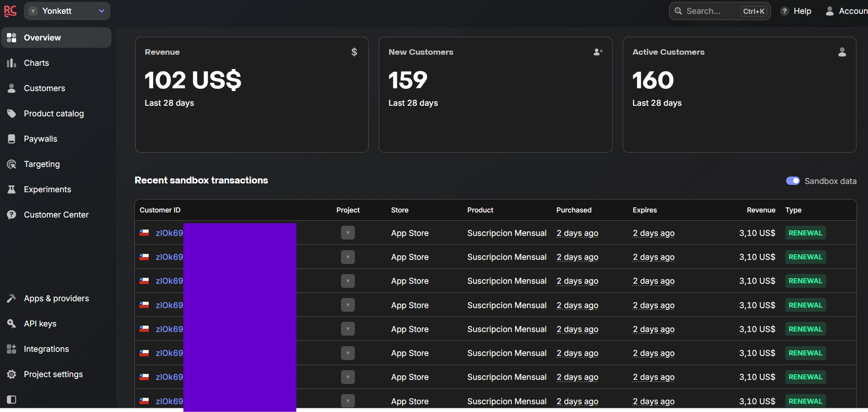Open Customer Center in sidebar
868x412 pixels.
[56, 215]
